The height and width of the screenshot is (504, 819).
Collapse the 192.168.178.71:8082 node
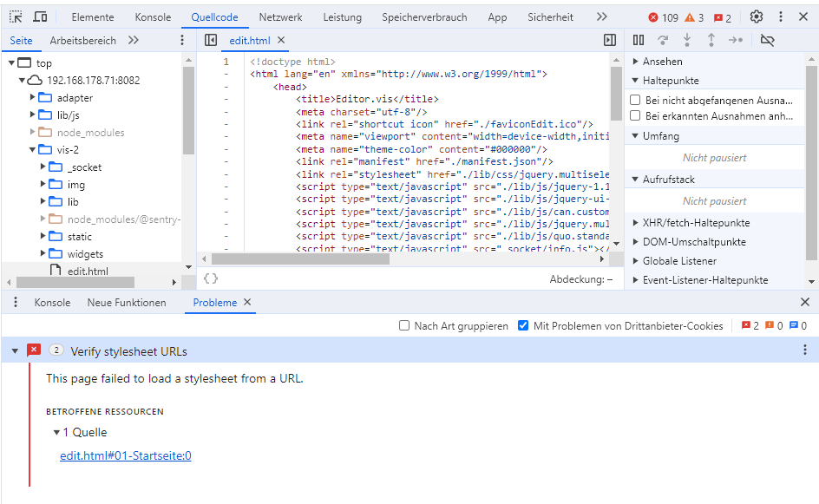pos(22,81)
